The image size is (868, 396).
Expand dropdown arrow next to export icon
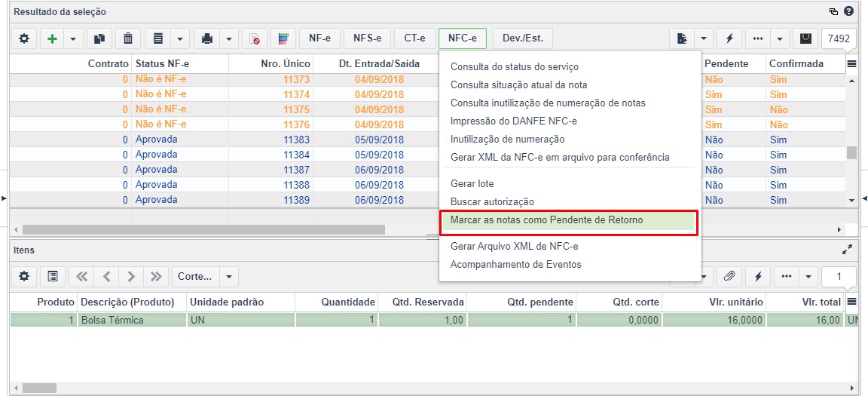pyautogui.click(x=703, y=38)
